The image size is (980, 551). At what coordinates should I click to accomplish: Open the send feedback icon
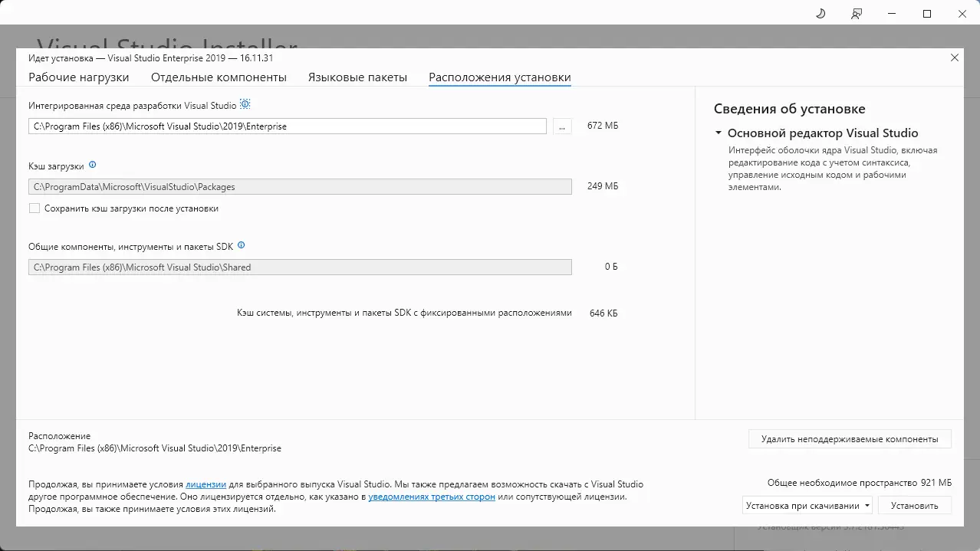coord(857,14)
